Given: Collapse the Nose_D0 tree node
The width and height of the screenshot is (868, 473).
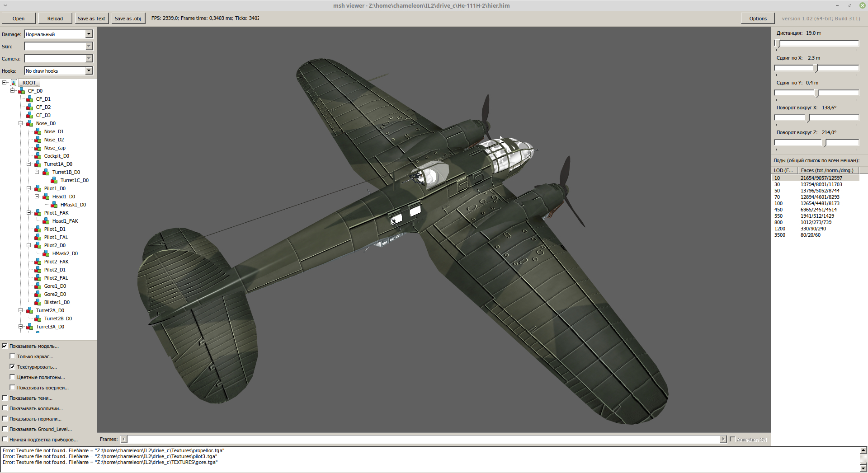Looking at the screenshot, I should coord(21,123).
